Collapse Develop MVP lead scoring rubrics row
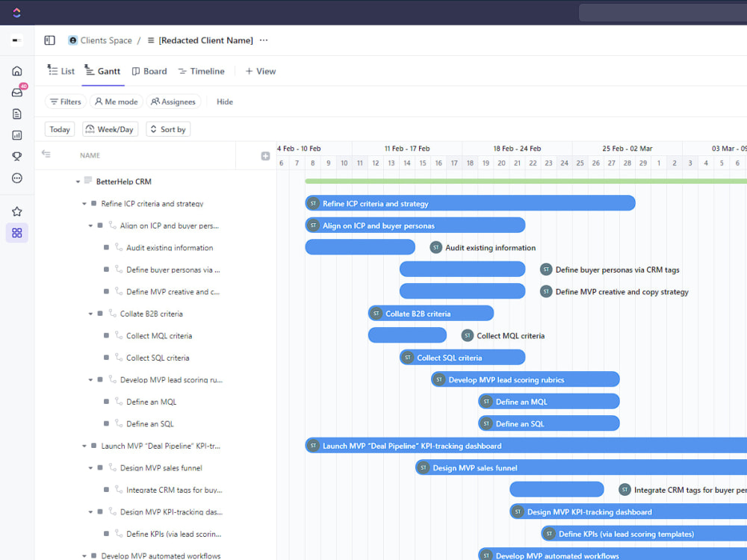 [90, 380]
